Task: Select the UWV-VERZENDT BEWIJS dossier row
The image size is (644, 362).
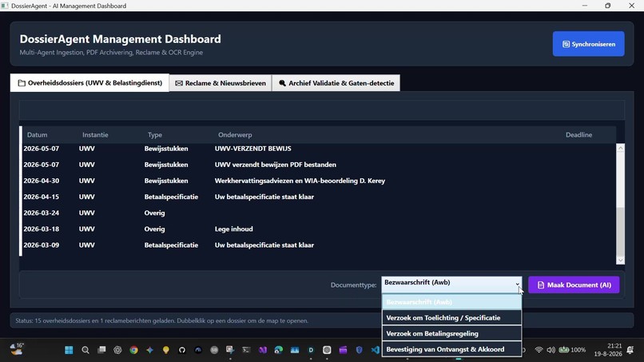Action: 318,149
